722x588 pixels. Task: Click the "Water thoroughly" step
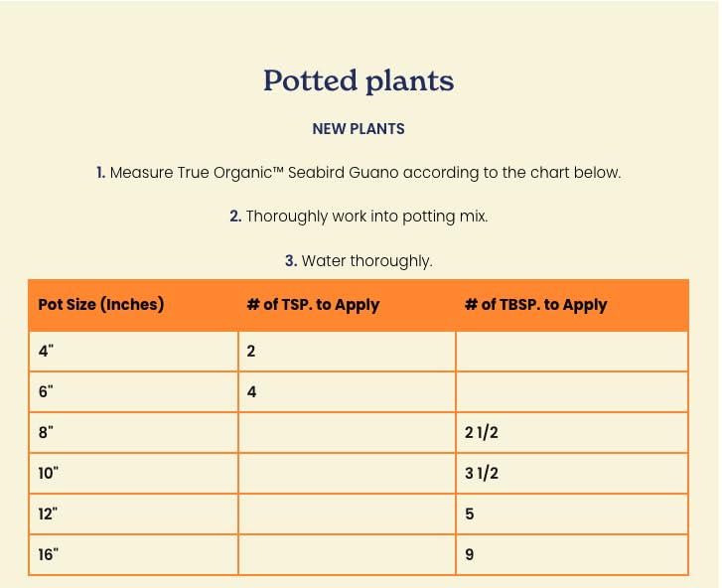(359, 261)
